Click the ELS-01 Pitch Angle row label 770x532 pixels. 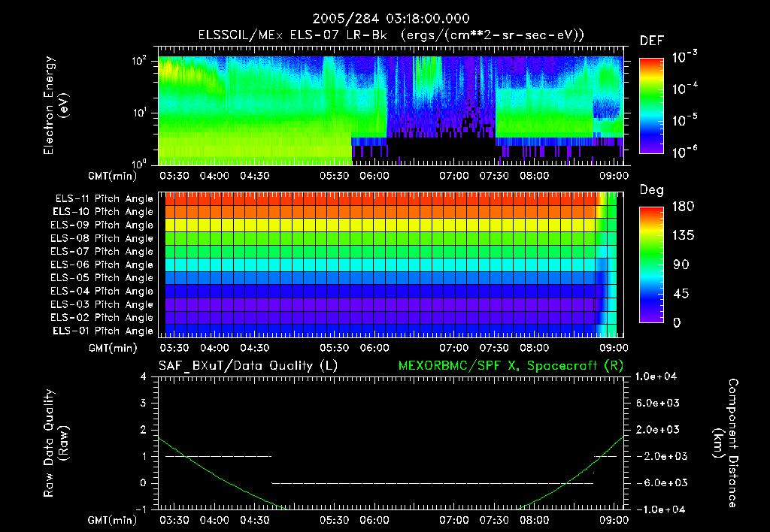click(x=103, y=331)
